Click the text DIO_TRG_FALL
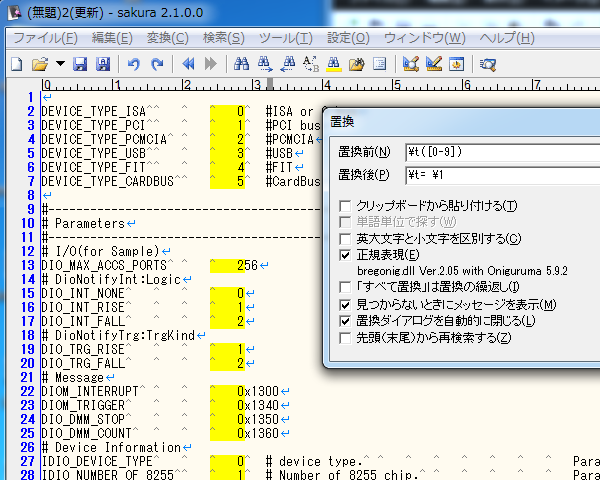Viewport: 600px width, 480px height. pos(83,363)
